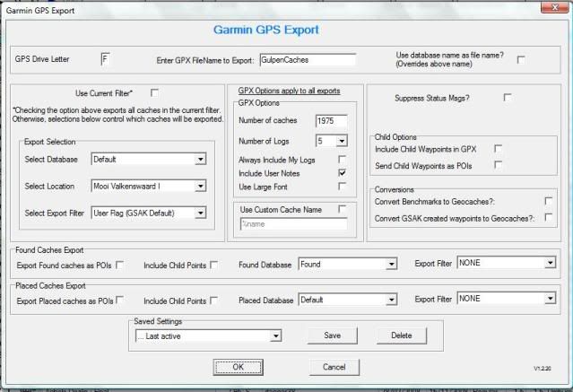Enable Use Current Filter checkbox
The width and height of the screenshot is (573, 392).
(154, 92)
